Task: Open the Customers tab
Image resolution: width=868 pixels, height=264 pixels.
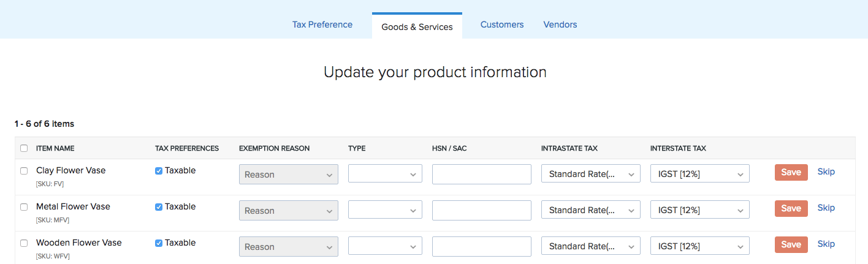Action: pyautogui.click(x=501, y=25)
